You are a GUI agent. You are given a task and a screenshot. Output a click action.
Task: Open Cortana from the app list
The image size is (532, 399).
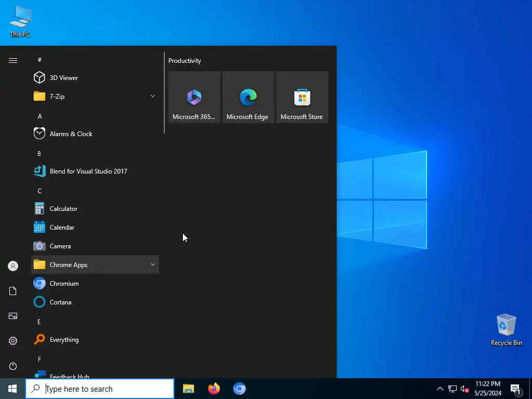click(x=95, y=302)
